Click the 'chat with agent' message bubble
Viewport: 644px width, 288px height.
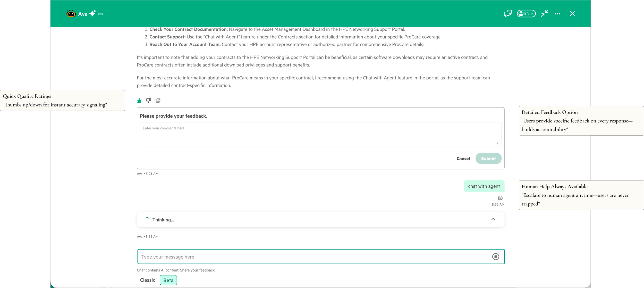click(484, 186)
